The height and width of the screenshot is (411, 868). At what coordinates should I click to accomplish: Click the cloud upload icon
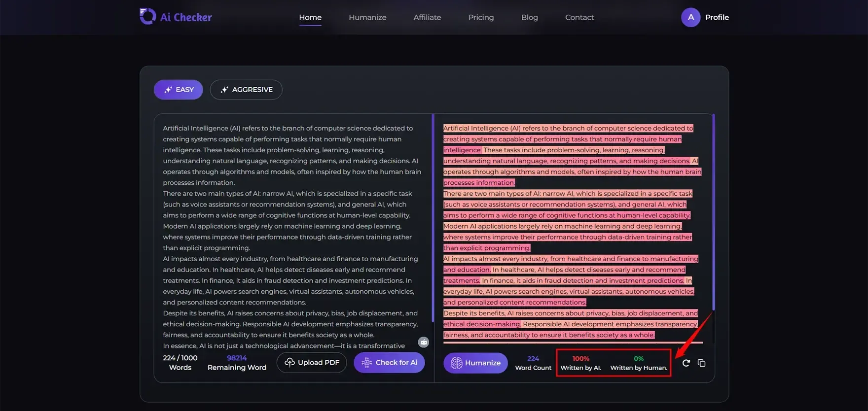tap(290, 363)
